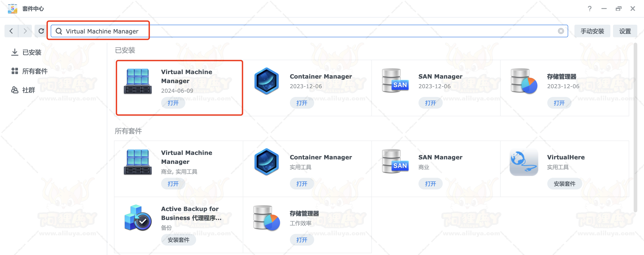Viewport: 644px width, 255px height.
Task: Click 打开 under Container Manager 实用工具
Action: [x=302, y=183]
